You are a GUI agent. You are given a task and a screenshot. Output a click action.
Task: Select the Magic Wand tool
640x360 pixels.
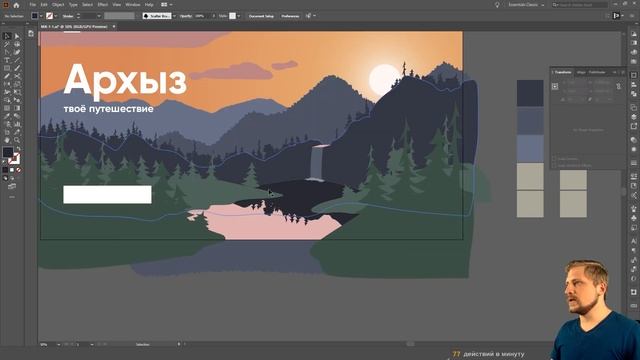tap(7, 44)
